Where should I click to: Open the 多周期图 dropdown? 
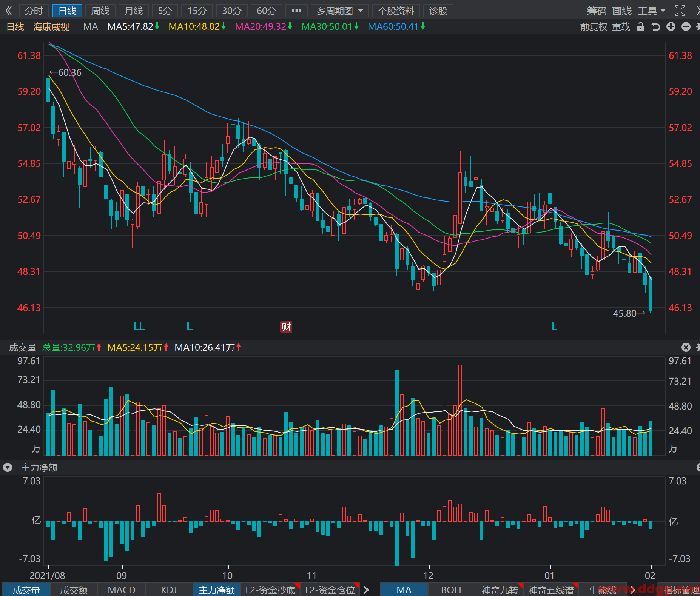(x=340, y=11)
